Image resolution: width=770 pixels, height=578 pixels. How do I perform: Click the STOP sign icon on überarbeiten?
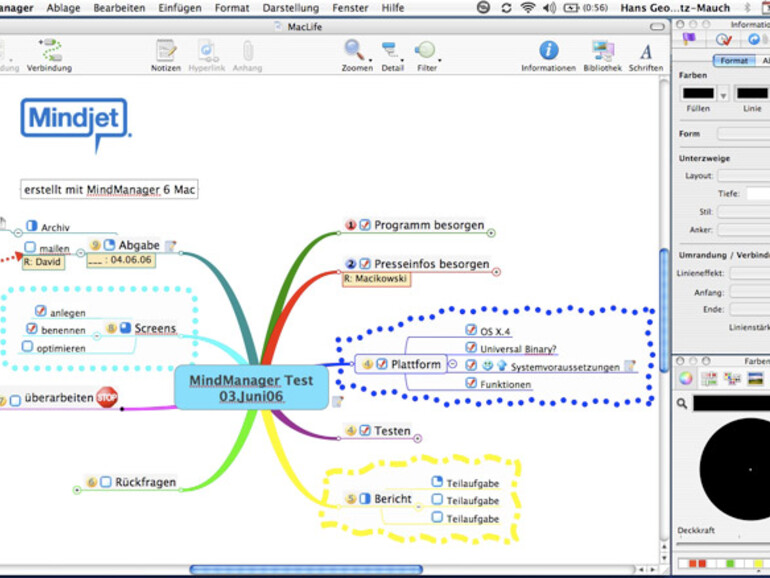click(107, 397)
